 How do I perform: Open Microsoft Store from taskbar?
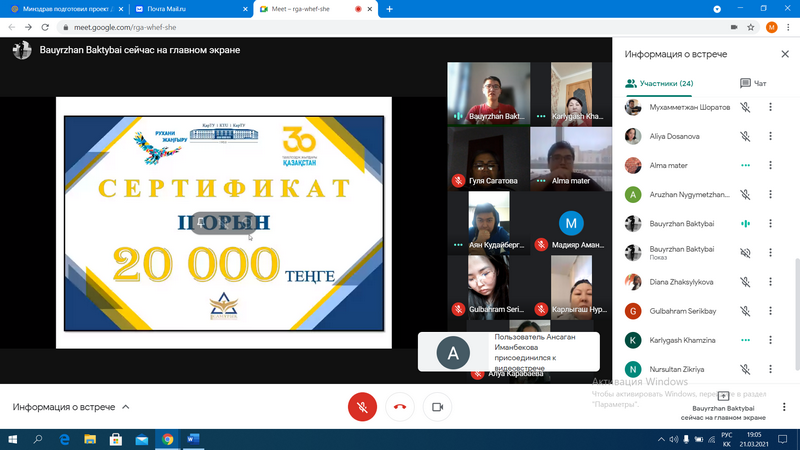pos(116,439)
